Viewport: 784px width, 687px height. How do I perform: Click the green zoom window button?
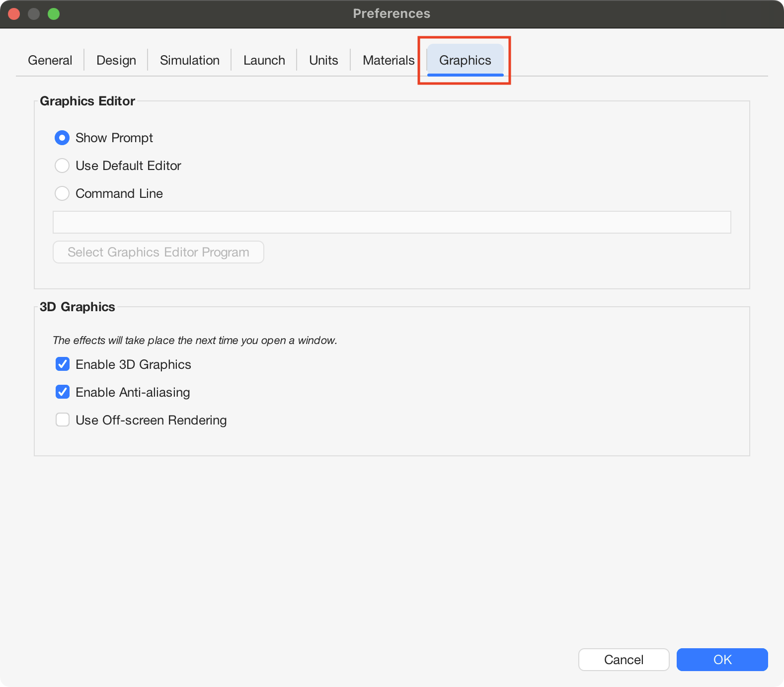pyautogui.click(x=54, y=14)
